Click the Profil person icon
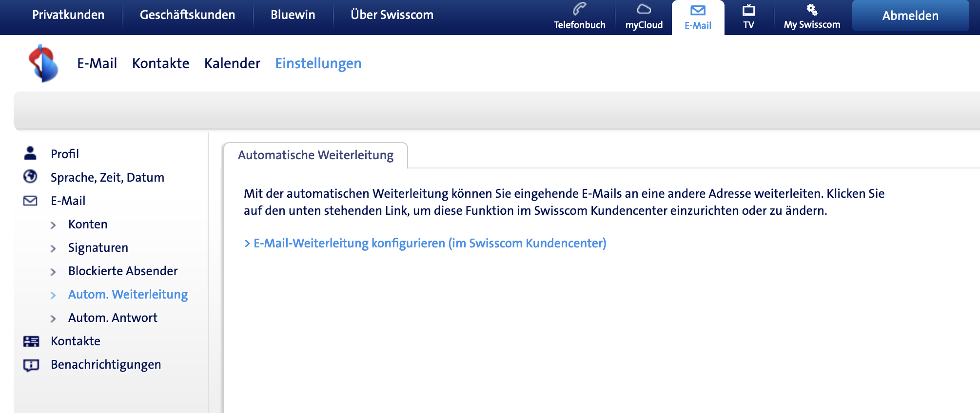Screen dimensions: 980x413 coord(30,153)
